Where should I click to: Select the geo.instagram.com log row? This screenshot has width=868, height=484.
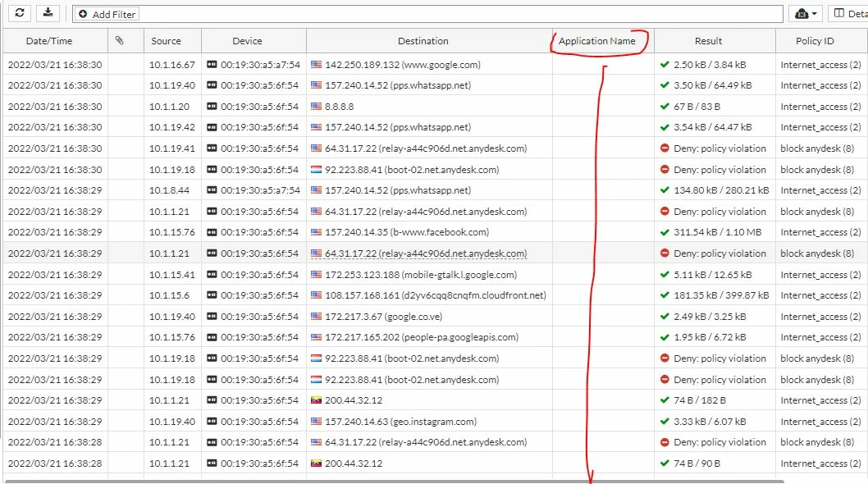click(435, 422)
